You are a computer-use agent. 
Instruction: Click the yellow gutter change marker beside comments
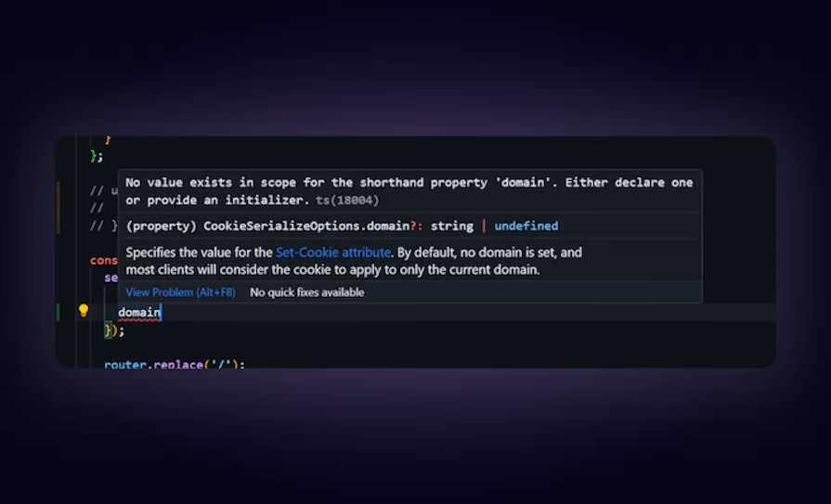58,206
